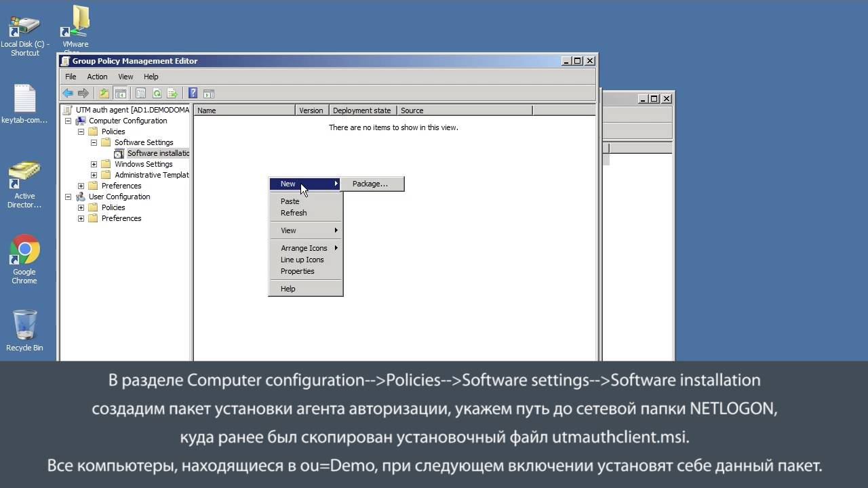Collapse Policies under Computer Configuration
This screenshot has height=488, width=868.
(81, 131)
